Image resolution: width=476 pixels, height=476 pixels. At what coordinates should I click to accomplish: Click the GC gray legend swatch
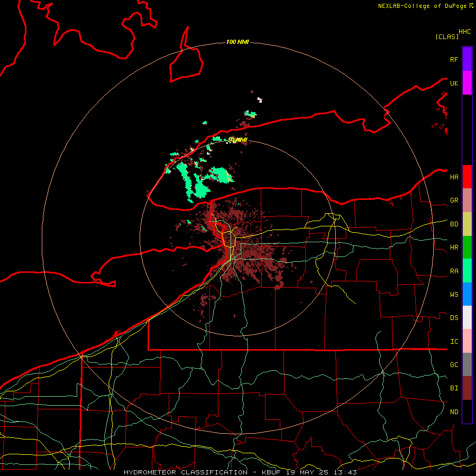[467, 364]
